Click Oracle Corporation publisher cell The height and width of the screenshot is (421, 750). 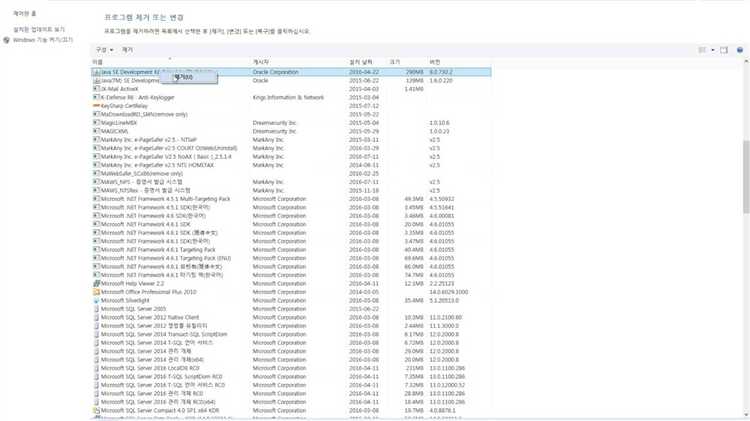tap(276, 72)
